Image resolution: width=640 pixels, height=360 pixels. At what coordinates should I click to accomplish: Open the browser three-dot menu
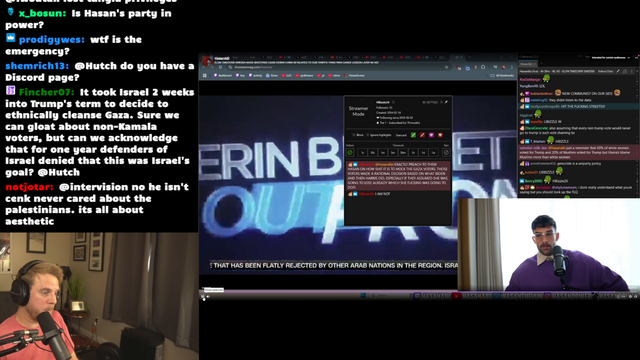(x=512, y=67)
